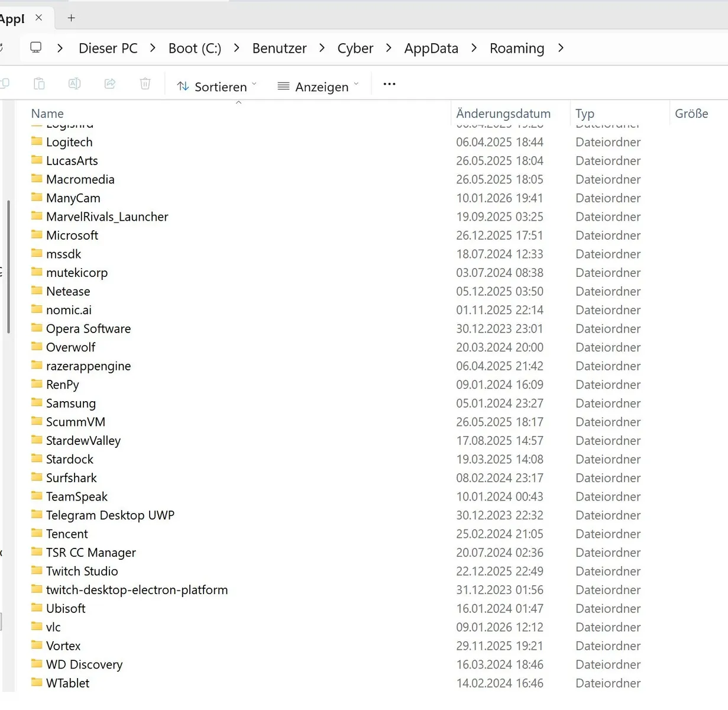Image resolution: width=728 pixels, height=710 pixels.
Task: Open the three-dot more options menu
Action: pyautogui.click(x=389, y=84)
